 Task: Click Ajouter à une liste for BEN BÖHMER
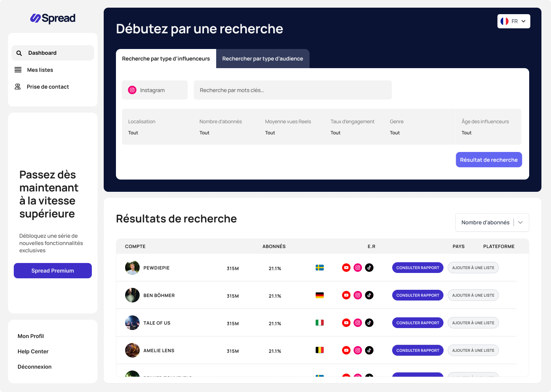click(x=473, y=295)
